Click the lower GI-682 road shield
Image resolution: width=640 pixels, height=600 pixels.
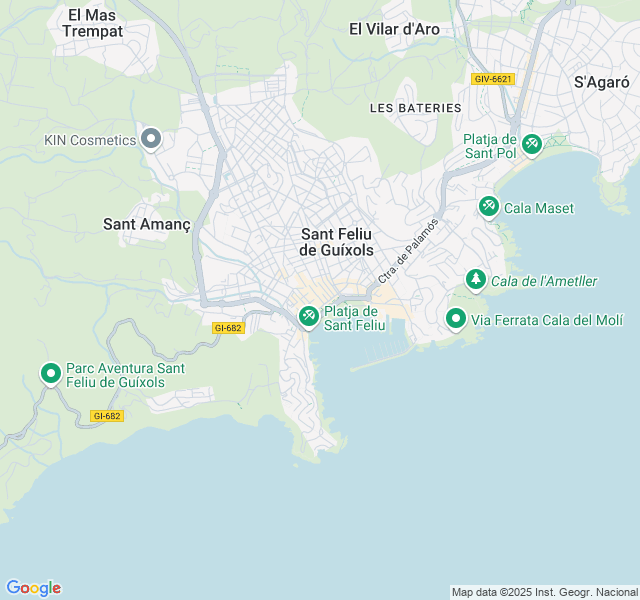(107, 416)
